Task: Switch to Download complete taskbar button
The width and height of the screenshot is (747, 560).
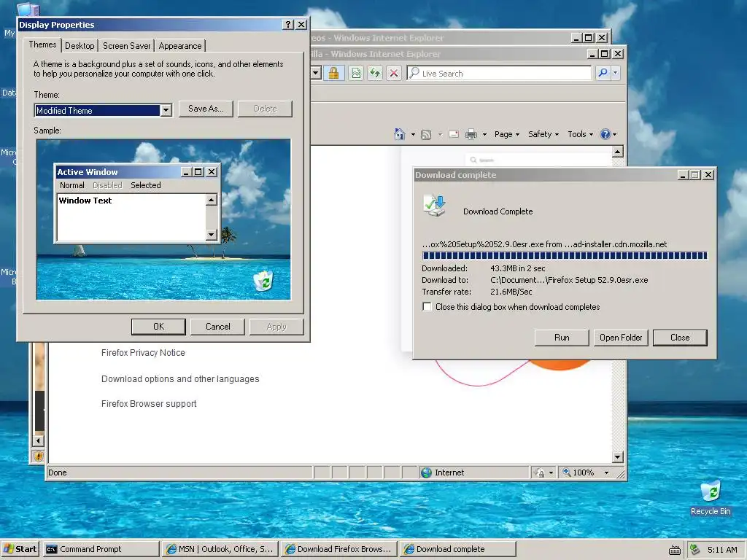Action: pyautogui.click(x=457, y=549)
